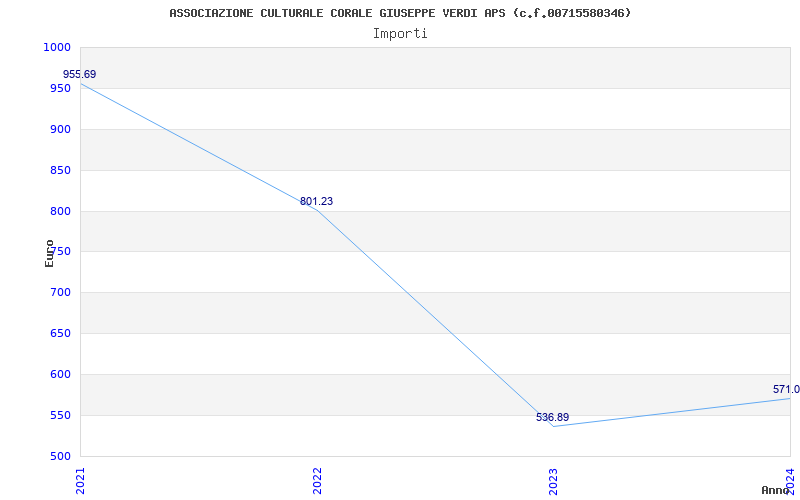Select the 801.23 data label
The width and height of the screenshot is (800, 500).
(x=316, y=202)
